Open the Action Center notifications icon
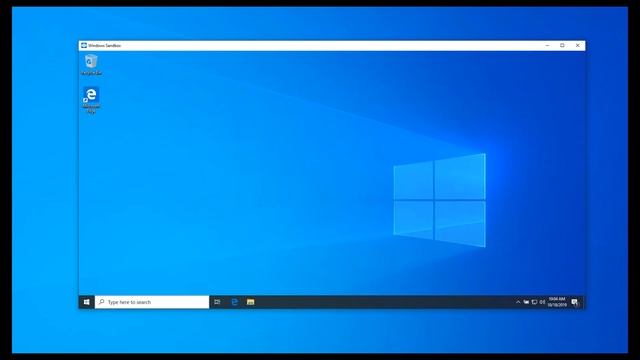Screen dimensions: 640x360 tap(575, 302)
